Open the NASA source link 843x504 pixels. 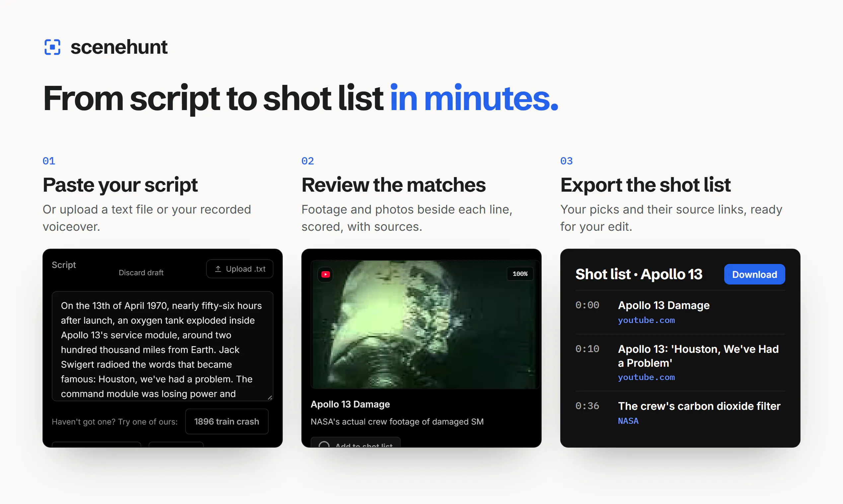pos(628,421)
